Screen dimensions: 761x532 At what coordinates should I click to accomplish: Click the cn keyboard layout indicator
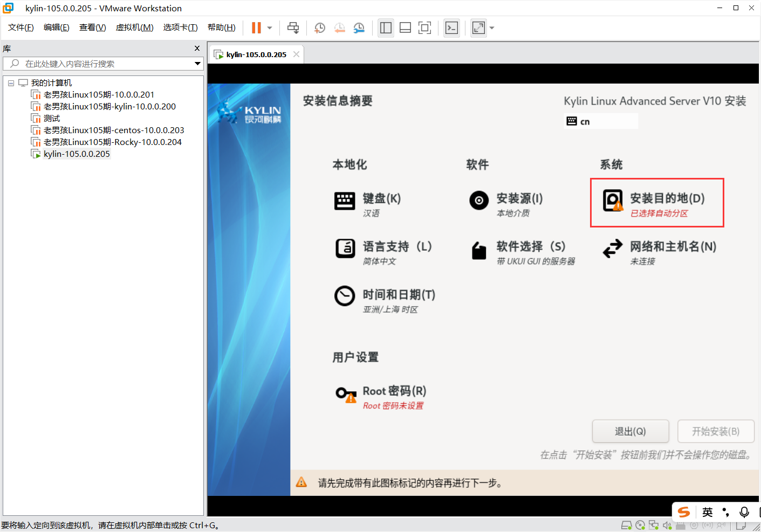tap(601, 121)
